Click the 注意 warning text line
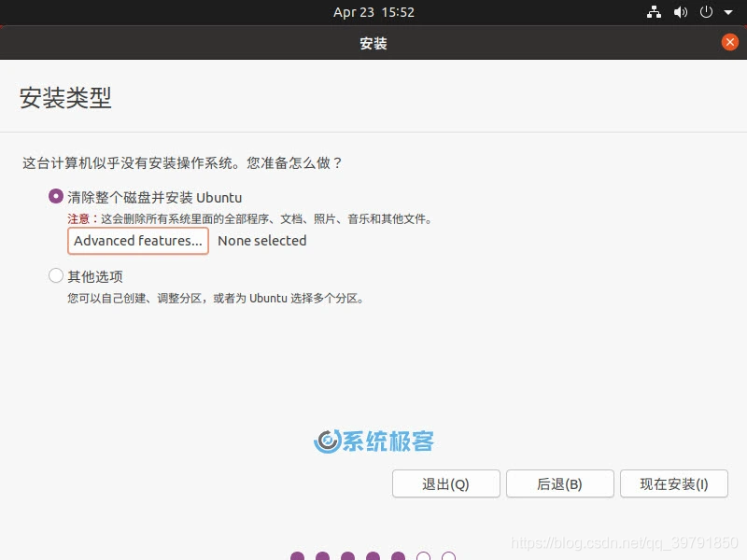 [249, 219]
